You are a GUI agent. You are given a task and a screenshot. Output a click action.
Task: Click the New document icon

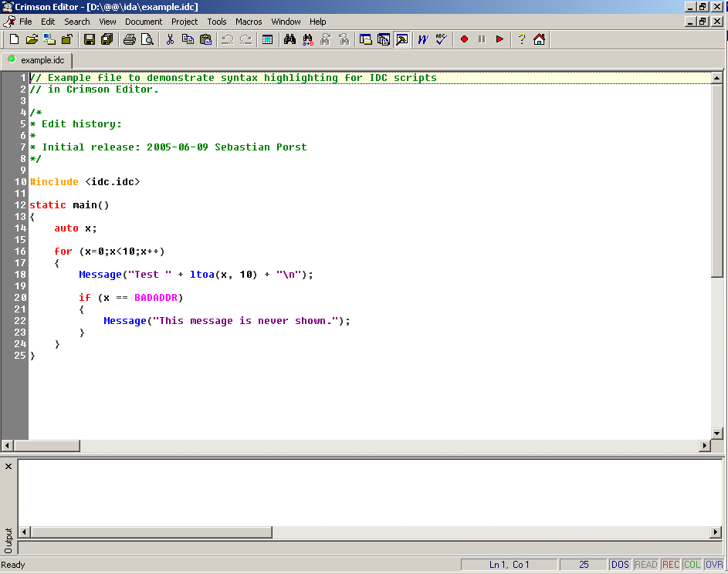(14, 39)
